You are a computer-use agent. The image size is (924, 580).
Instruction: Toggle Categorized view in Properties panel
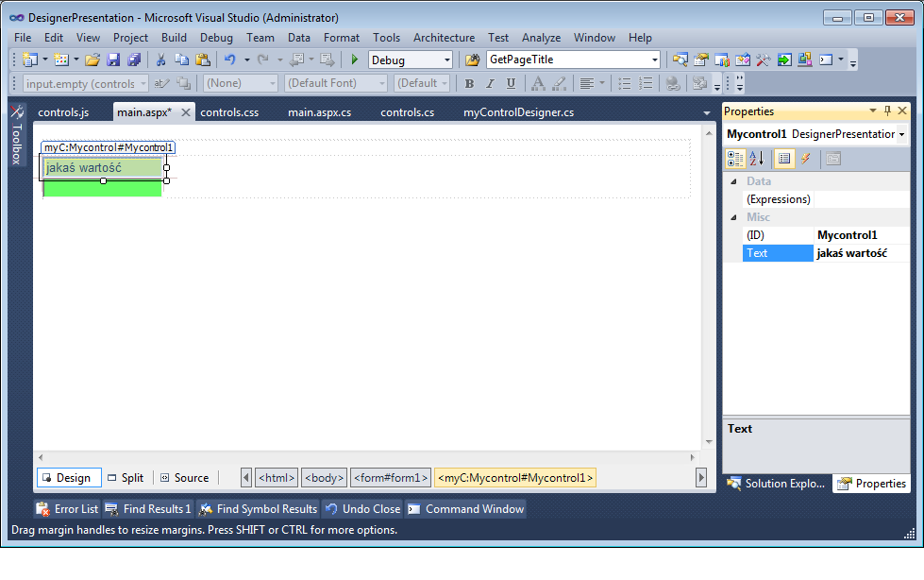pyautogui.click(x=735, y=158)
